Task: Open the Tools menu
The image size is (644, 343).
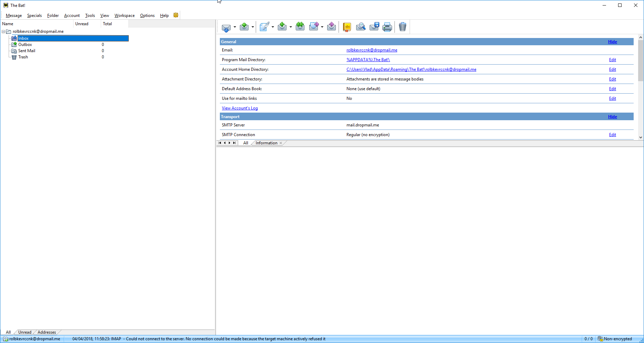Action: [x=90, y=16]
